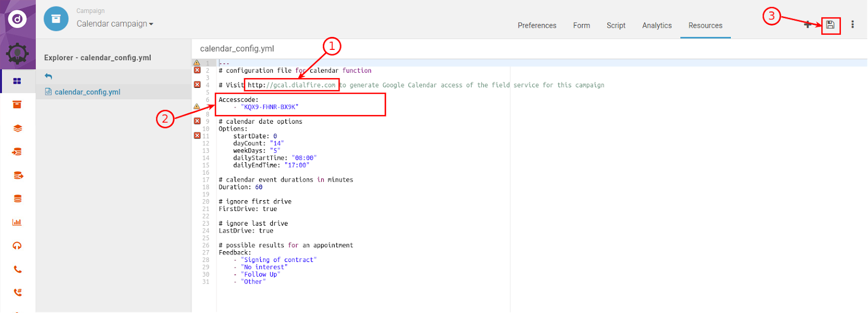The height and width of the screenshot is (313, 868).
Task: Open the stacked layers sidebar icon
Action: [17, 129]
